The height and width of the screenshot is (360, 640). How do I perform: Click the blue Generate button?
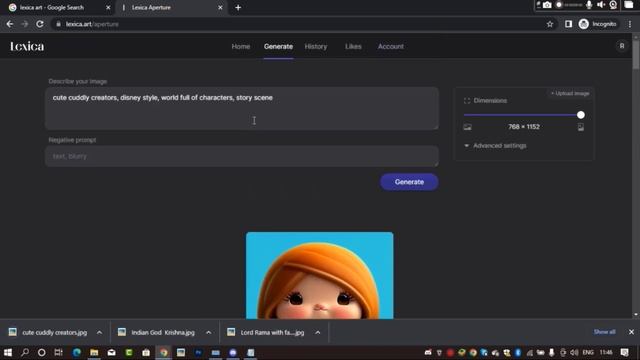409,182
